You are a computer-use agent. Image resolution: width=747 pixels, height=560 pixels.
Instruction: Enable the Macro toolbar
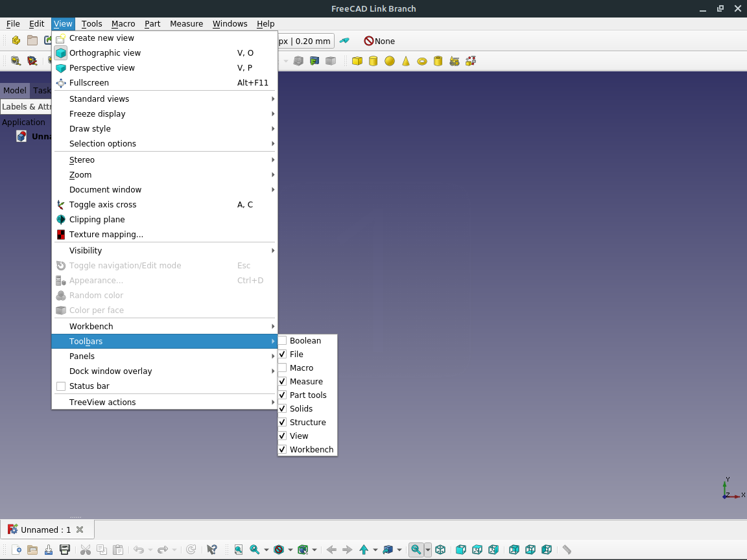pyautogui.click(x=302, y=367)
